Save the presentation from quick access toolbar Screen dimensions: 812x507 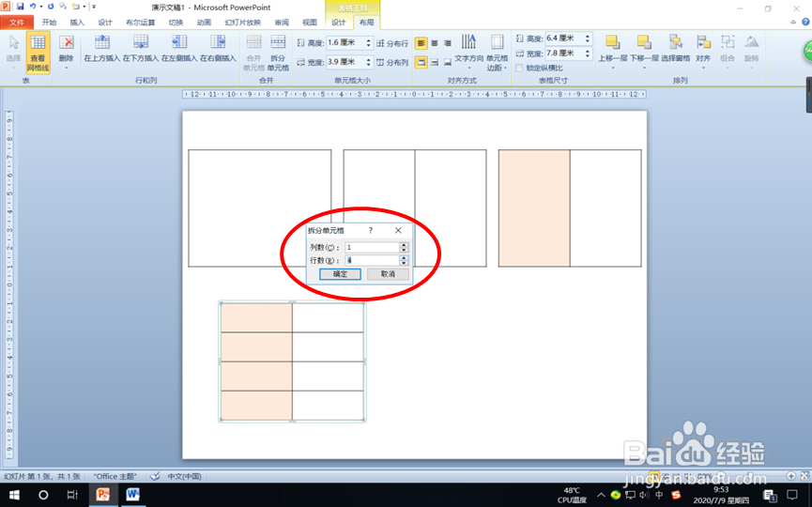pos(20,7)
